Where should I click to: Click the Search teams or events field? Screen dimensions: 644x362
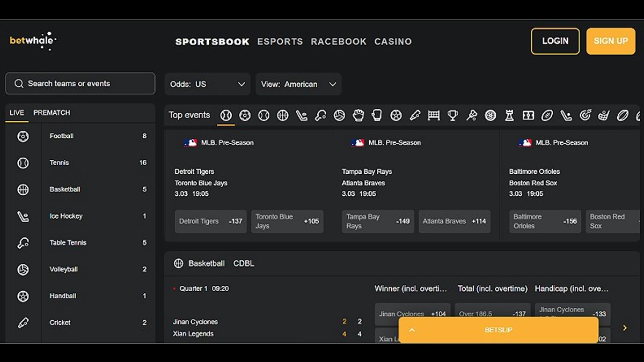point(80,84)
